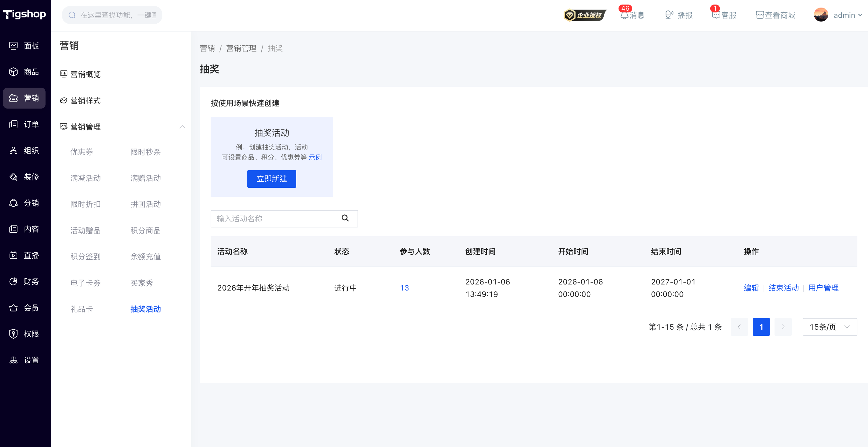Go to 积分签到 submenu item
This screenshot has height=447, width=868.
pyautogui.click(x=86, y=257)
